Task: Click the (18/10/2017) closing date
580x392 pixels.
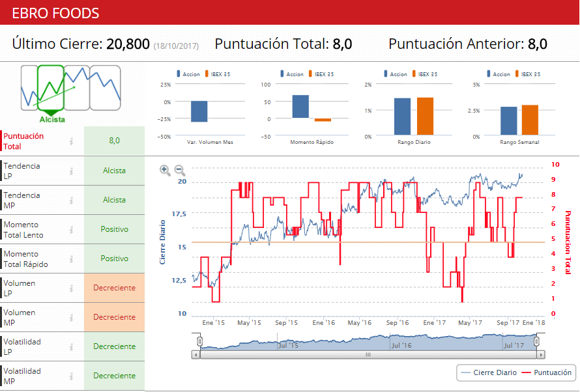Action: (176, 46)
